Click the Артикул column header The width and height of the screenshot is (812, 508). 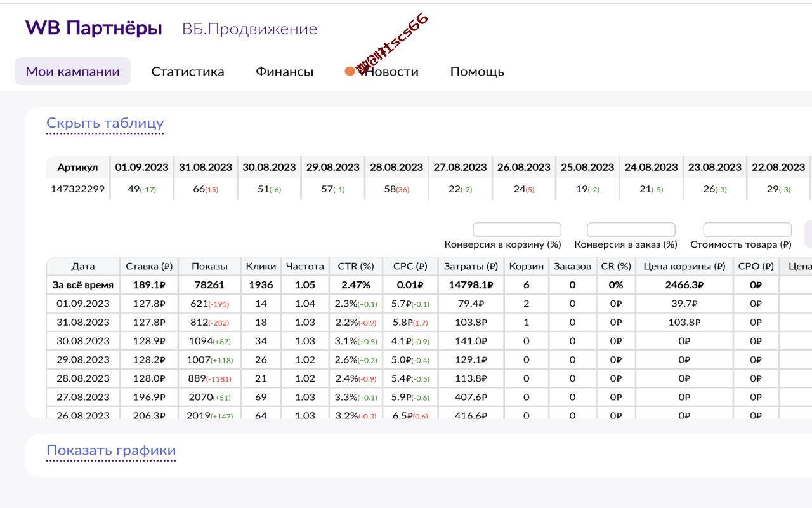click(x=77, y=168)
